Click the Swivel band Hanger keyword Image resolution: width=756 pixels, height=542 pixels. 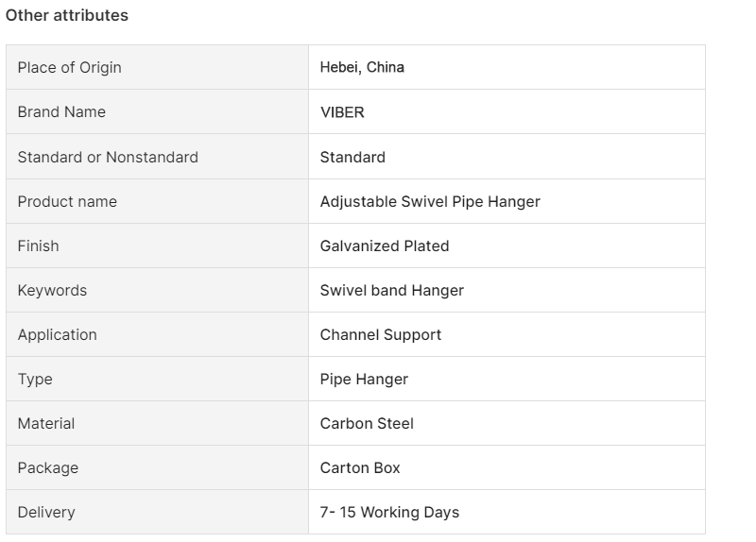[x=392, y=291]
